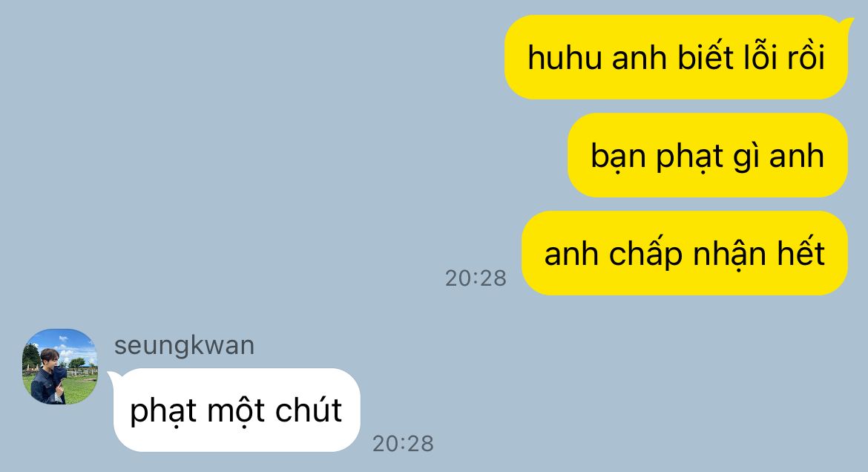
Task: Click the word 'chấp' in third message
Action: pos(645,254)
